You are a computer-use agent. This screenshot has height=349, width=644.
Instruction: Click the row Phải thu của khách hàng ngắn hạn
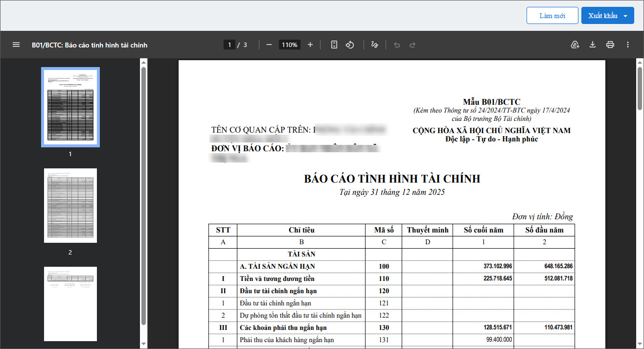391,340
